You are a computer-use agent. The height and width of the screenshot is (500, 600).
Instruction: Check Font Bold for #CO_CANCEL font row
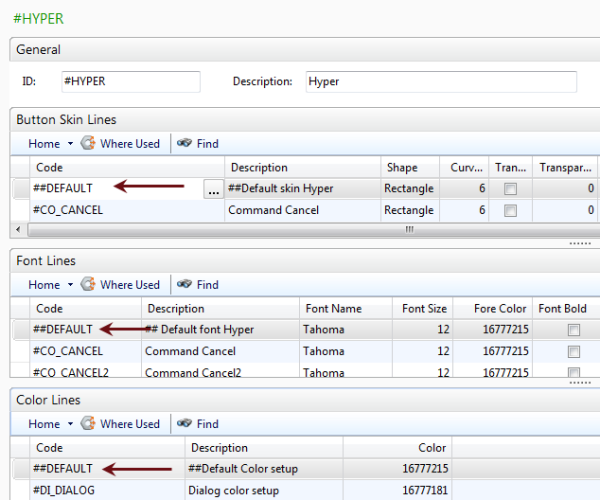coord(573,352)
